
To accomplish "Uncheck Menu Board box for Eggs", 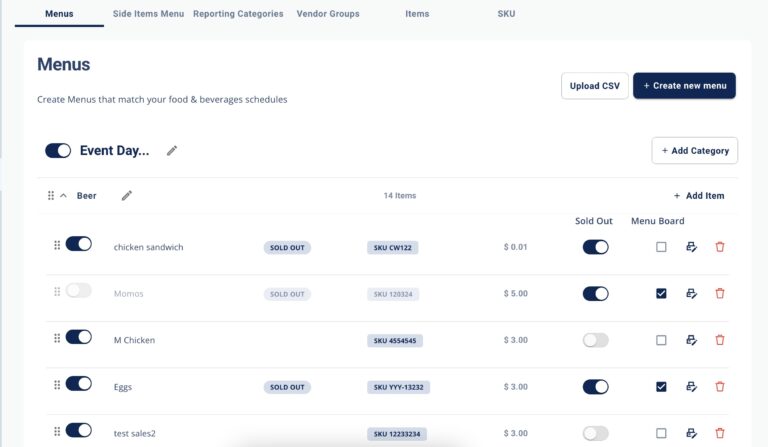I will coord(661,387).
